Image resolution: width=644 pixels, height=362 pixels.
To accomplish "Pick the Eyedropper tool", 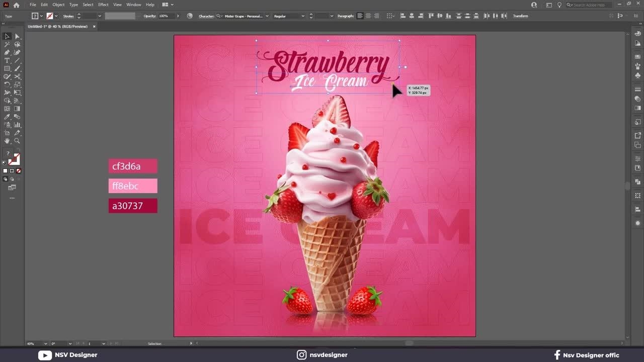I will tap(7, 117).
